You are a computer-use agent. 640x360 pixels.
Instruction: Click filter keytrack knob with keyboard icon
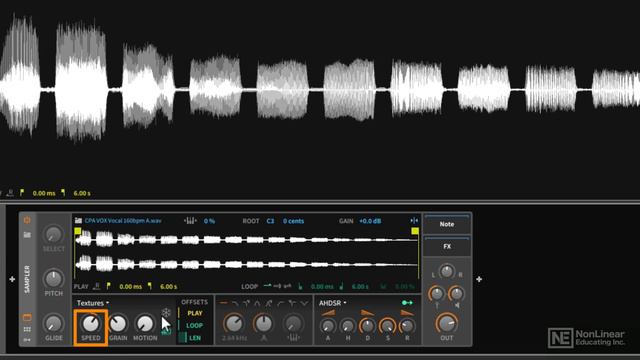293,324
